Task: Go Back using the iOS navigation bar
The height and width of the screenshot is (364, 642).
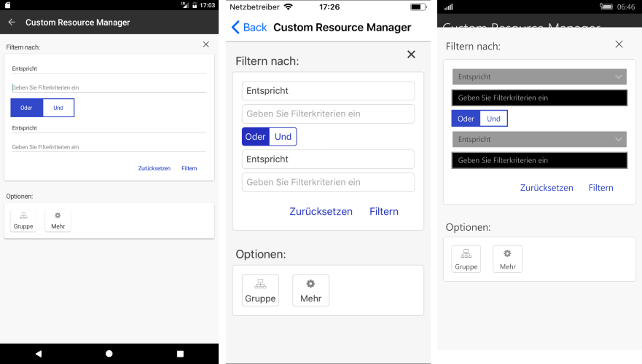Action: click(249, 28)
